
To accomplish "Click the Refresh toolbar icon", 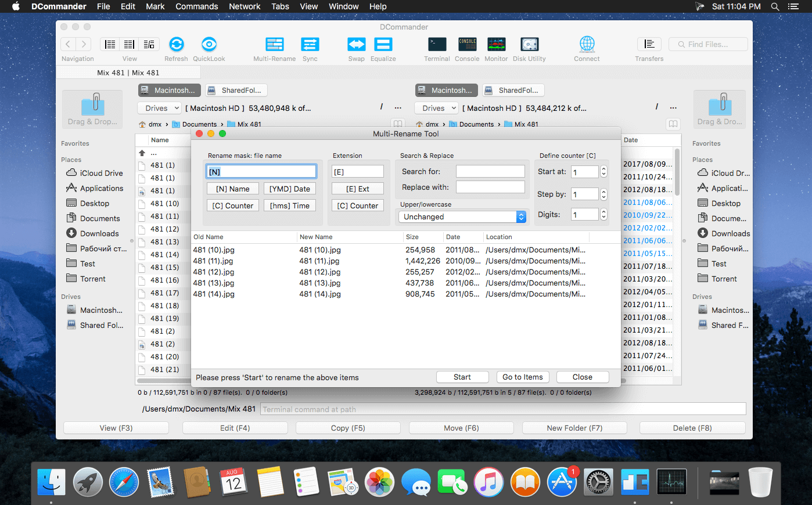I will [177, 44].
